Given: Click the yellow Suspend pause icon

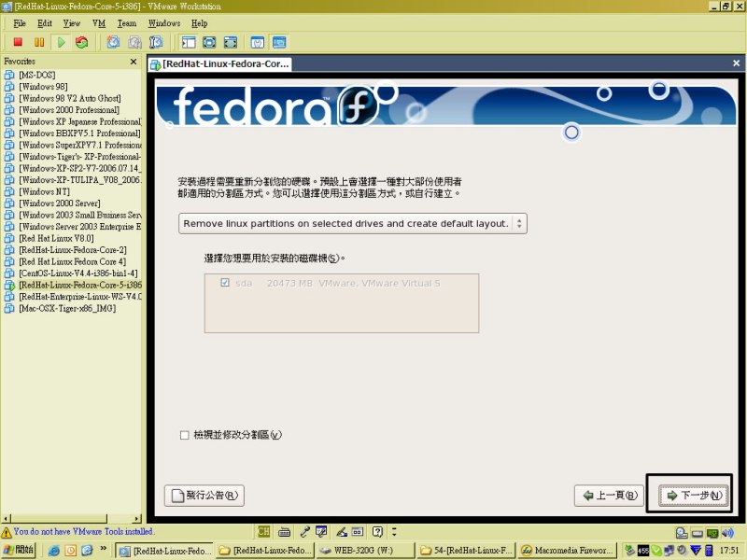Looking at the screenshot, I should [39, 42].
